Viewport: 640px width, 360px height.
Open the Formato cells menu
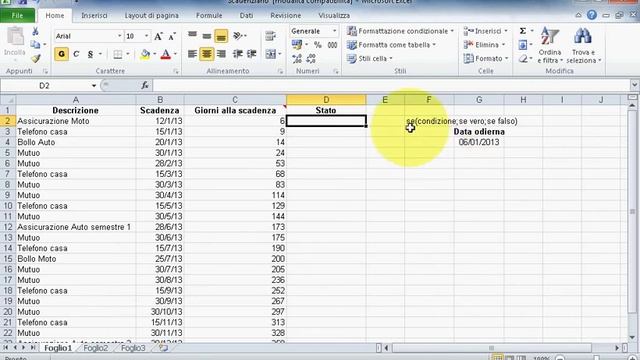click(486, 58)
